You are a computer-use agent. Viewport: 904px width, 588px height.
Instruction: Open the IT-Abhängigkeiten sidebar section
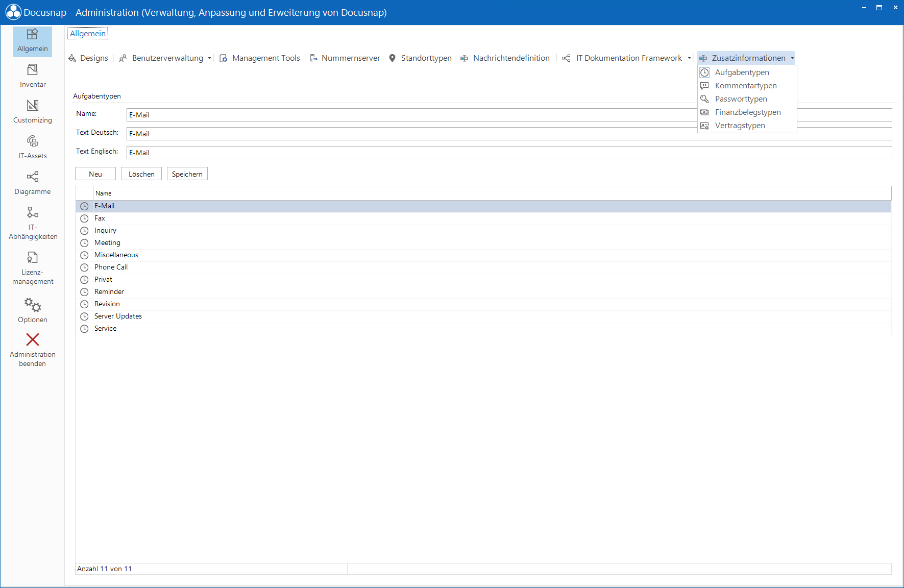point(33,223)
